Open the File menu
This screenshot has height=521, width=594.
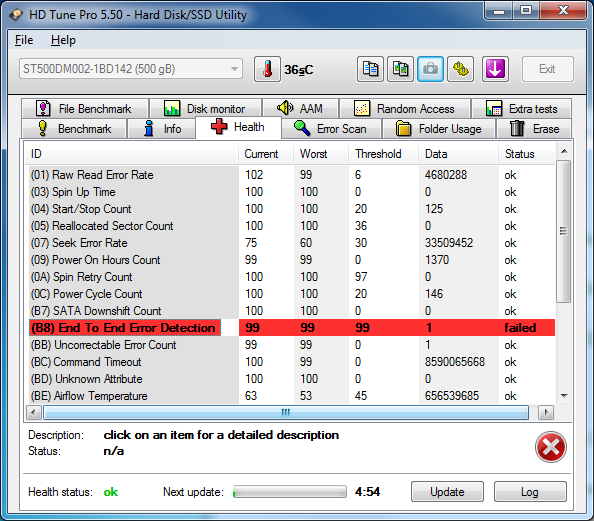[x=24, y=40]
